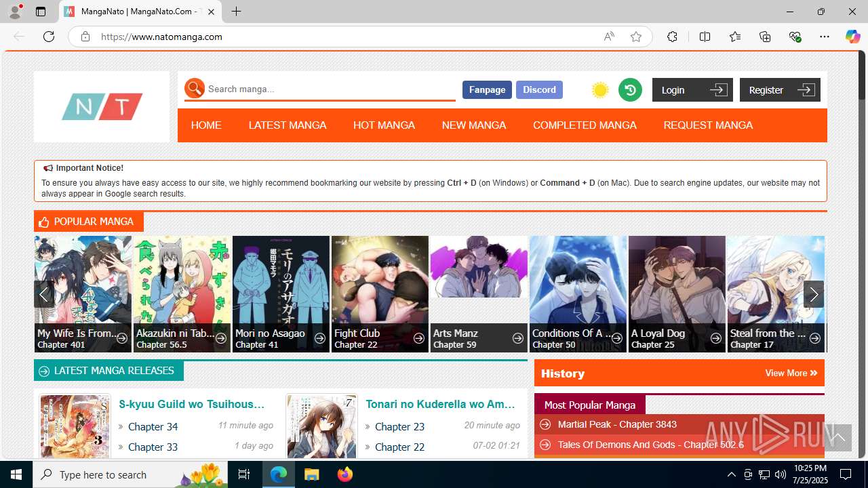Open the Browser essentials heart icon

[795, 37]
